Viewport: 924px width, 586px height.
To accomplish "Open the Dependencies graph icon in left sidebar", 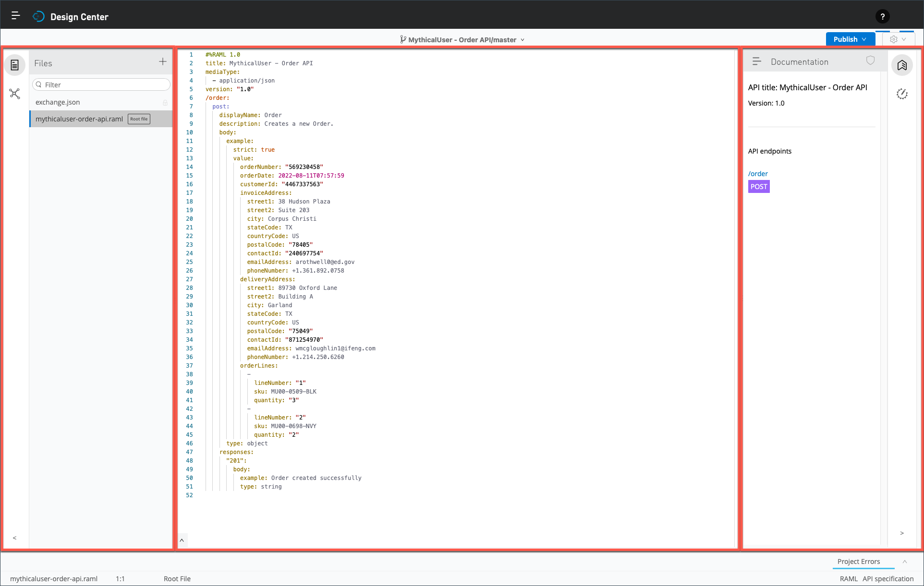I will coord(15,94).
